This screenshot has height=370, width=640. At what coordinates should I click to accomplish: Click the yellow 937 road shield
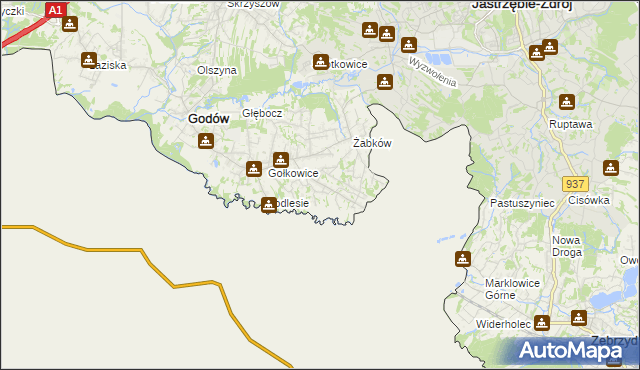coord(575,184)
